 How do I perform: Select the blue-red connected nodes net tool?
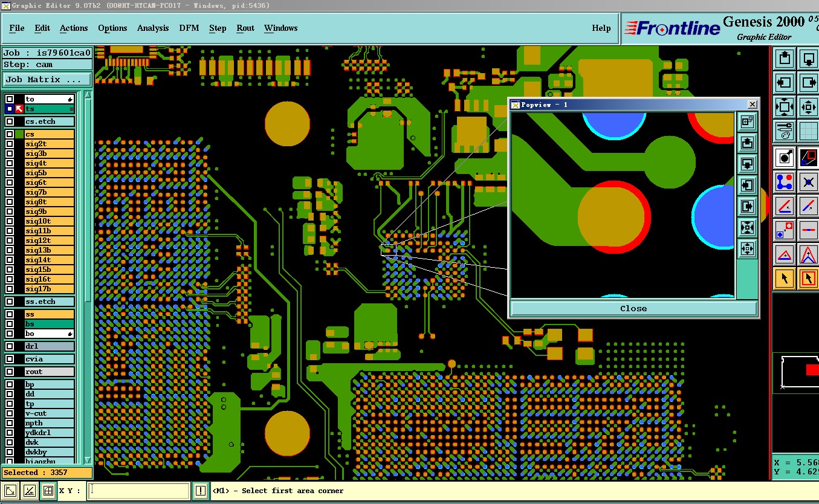pos(785,181)
